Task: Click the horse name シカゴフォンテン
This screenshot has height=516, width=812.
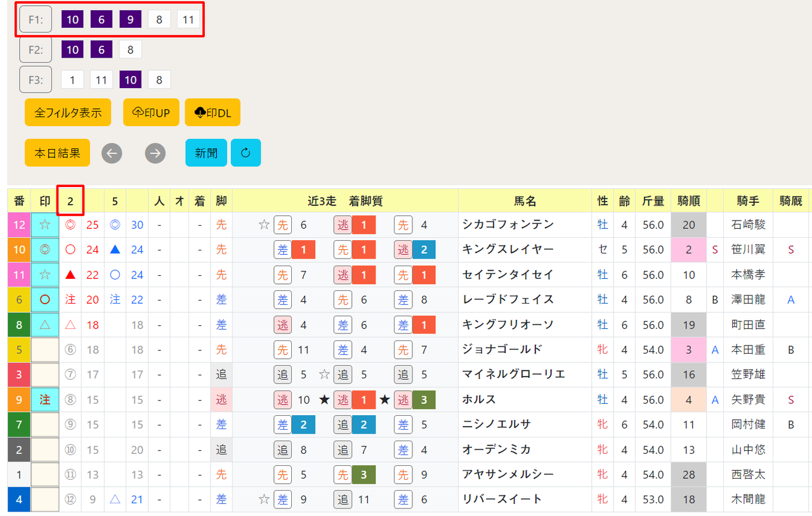Action: 508,225
